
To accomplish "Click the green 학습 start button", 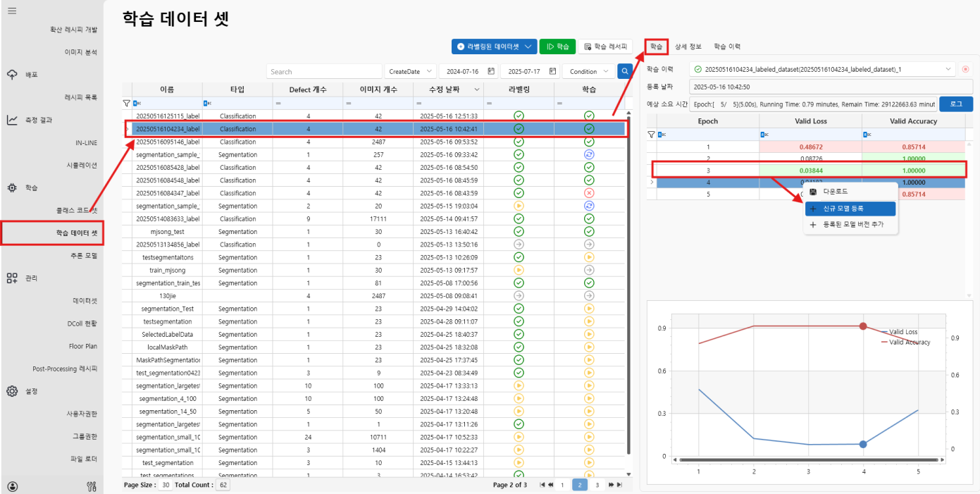I will tap(557, 47).
